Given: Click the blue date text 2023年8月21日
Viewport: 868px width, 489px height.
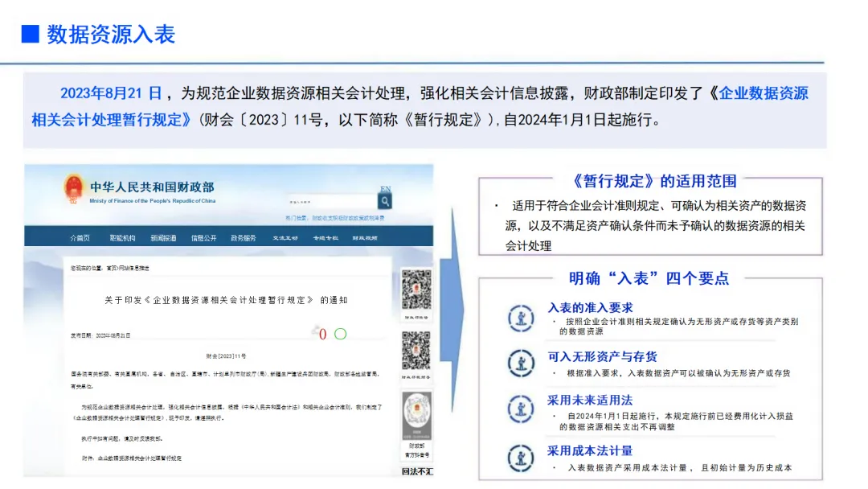Looking at the screenshot, I should point(111,93).
